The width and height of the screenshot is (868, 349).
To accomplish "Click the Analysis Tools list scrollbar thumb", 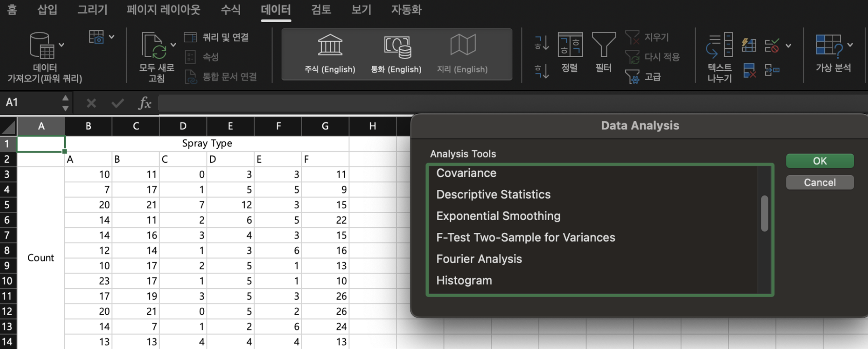I will (765, 213).
